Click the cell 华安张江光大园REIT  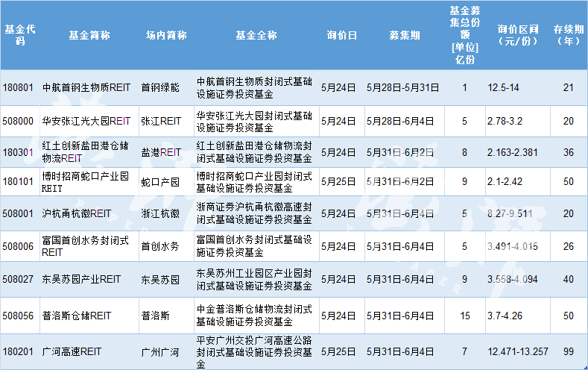click(86, 121)
